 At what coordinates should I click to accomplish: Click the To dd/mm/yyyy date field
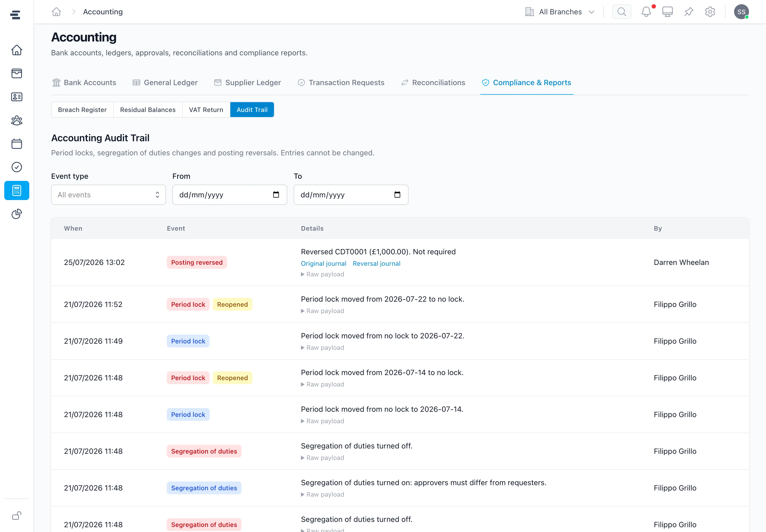pyautogui.click(x=351, y=195)
